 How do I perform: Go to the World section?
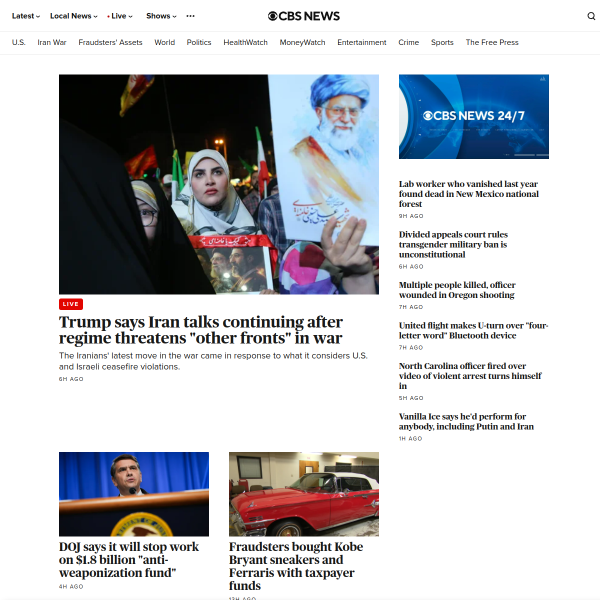[x=165, y=42]
